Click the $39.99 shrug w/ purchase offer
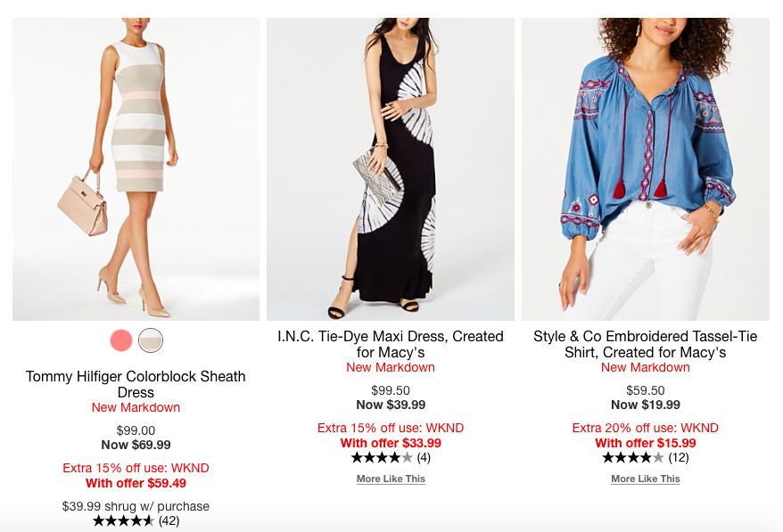Viewport: 783px width, 532px height. [x=136, y=506]
